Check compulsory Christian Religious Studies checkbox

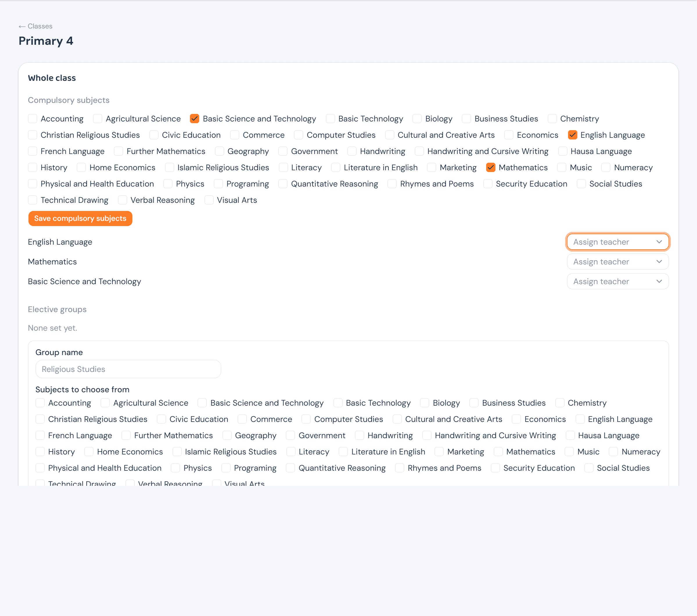[x=33, y=135]
